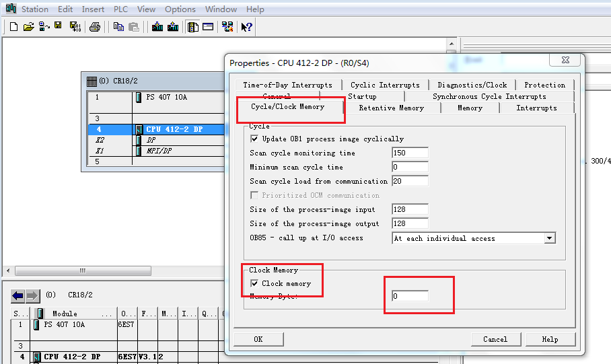This screenshot has height=364, width=611.
Task: Click the MPI/DP interface icon in the rack
Action: click(139, 151)
